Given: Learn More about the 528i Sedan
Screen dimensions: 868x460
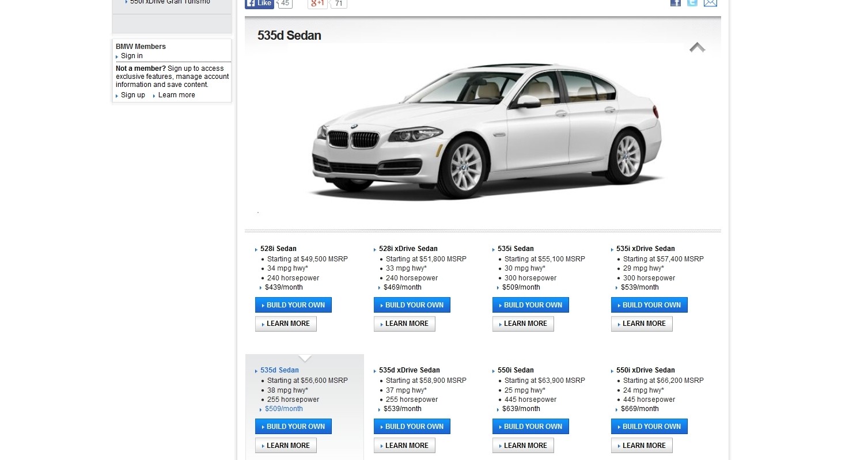Looking at the screenshot, I should (x=286, y=324).
